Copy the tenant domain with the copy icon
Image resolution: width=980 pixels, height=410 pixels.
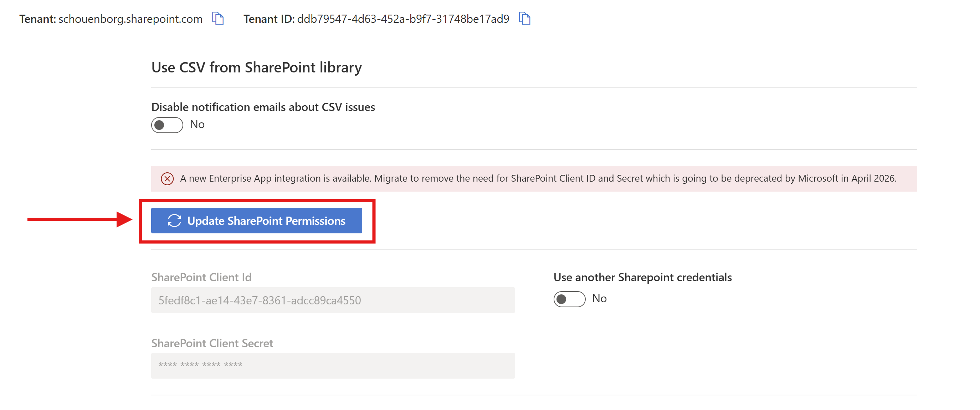point(217,18)
